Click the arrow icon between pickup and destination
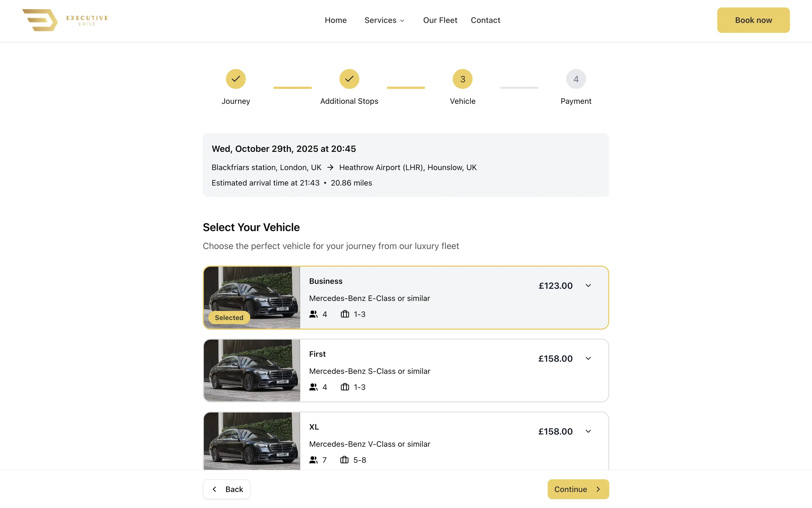 point(330,167)
